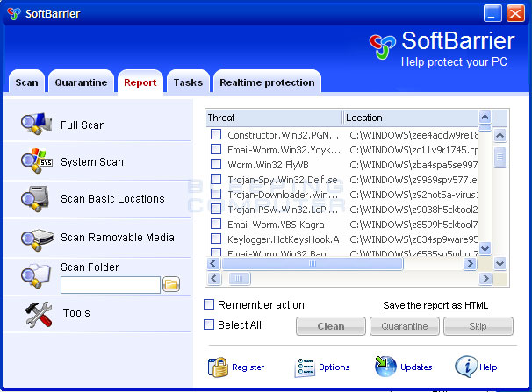This screenshot has width=532, height=392.
Task: Switch to the Realtime protection tab
Action: (x=267, y=82)
